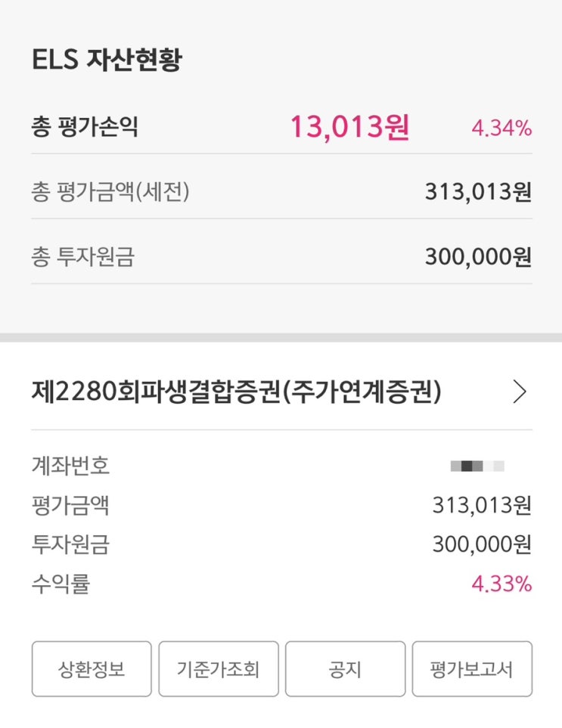Click the 13,013원 profit amount

[349, 127]
